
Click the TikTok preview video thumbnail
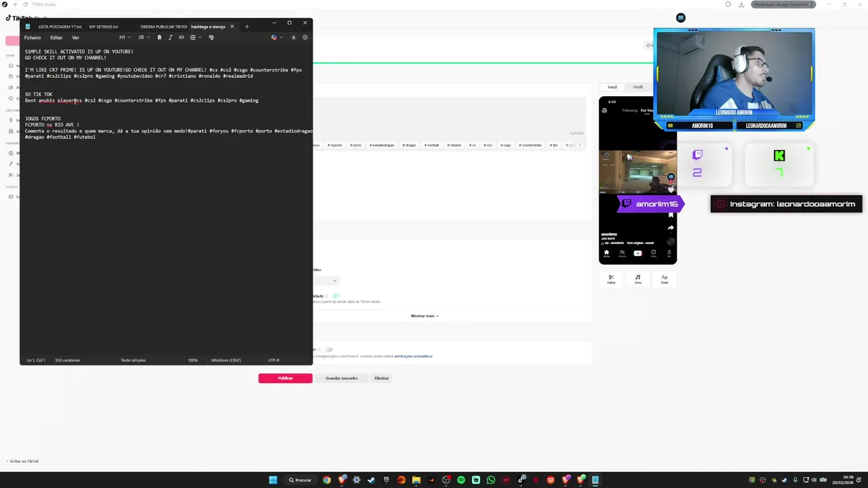click(637, 171)
